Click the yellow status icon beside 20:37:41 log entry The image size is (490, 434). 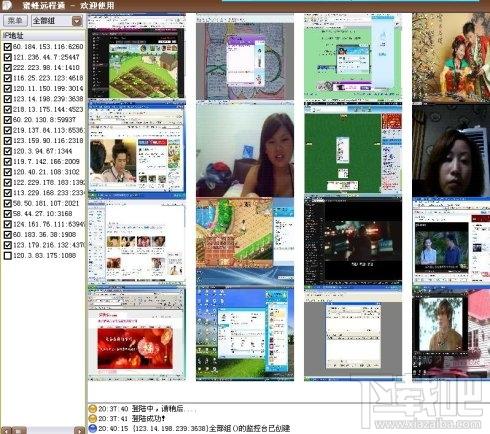click(92, 418)
